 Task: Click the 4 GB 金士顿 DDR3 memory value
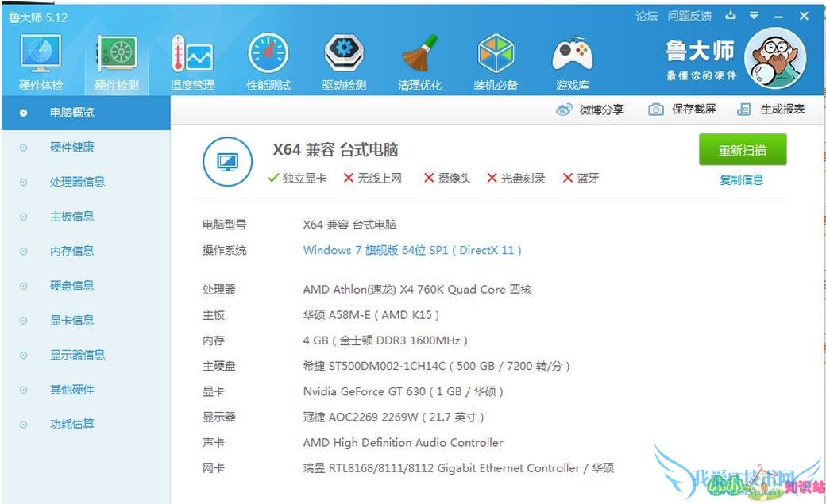385,340
